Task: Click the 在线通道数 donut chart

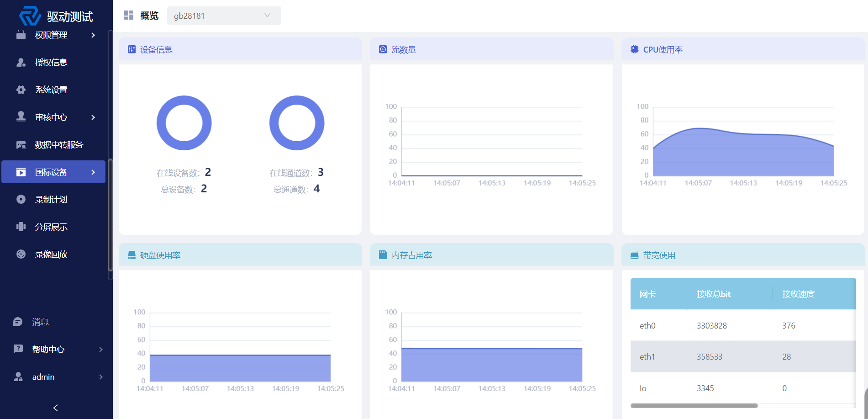Action: click(x=297, y=123)
